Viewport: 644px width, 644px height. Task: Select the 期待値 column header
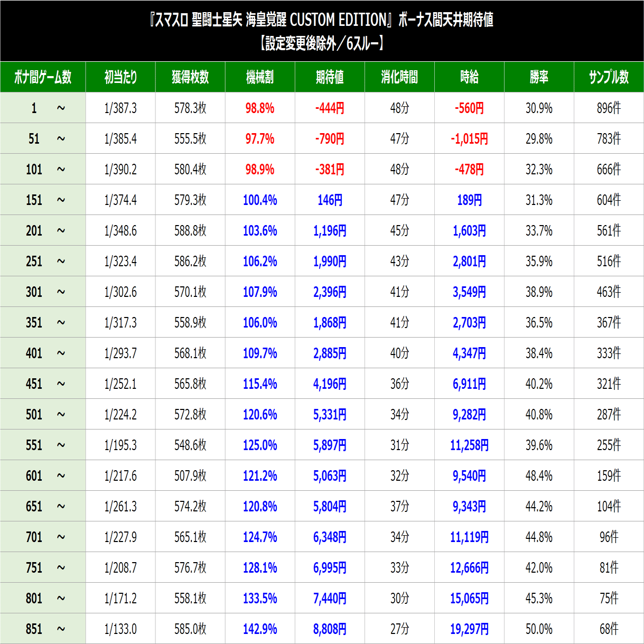(330, 77)
